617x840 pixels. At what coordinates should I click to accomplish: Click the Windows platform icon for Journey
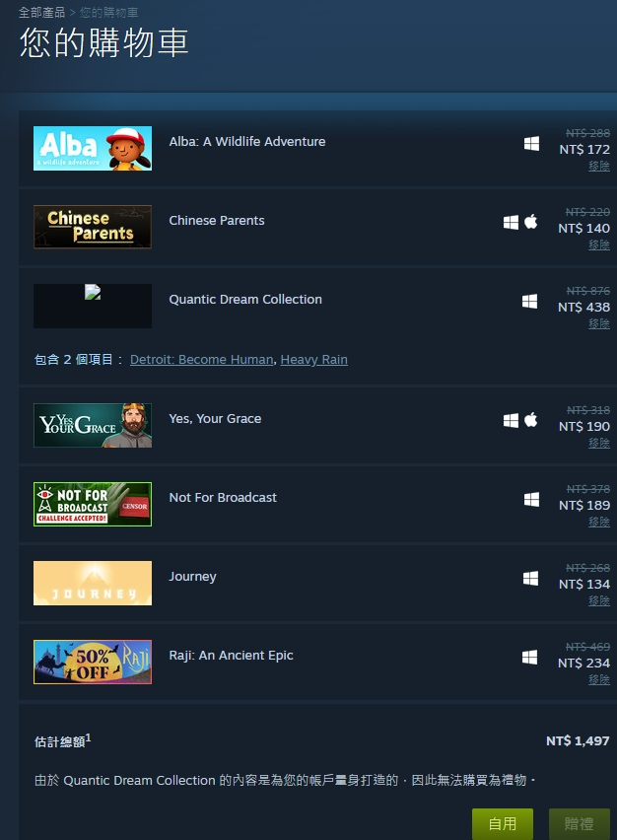click(x=530, y=578)
